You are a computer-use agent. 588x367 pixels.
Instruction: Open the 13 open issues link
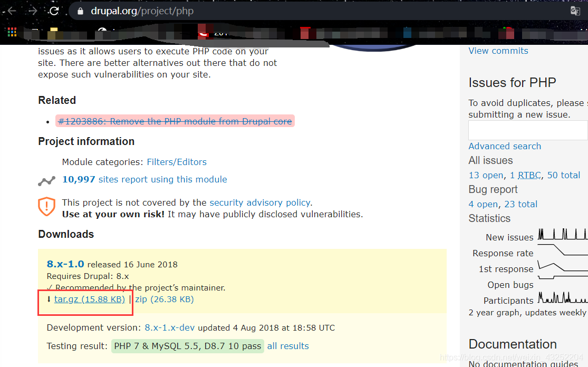tap(486, 175)
